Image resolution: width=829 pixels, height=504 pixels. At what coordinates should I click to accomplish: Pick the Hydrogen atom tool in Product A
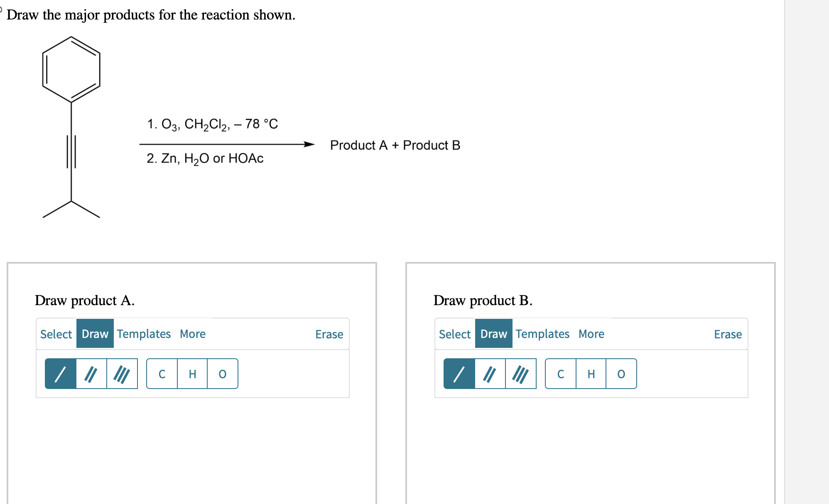point(192,374)
